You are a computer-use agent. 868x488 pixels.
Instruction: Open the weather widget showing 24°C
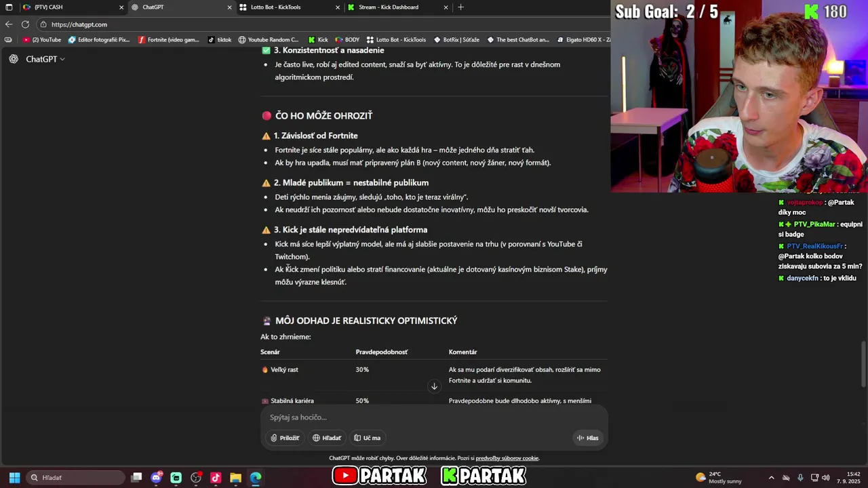point(719,478)
